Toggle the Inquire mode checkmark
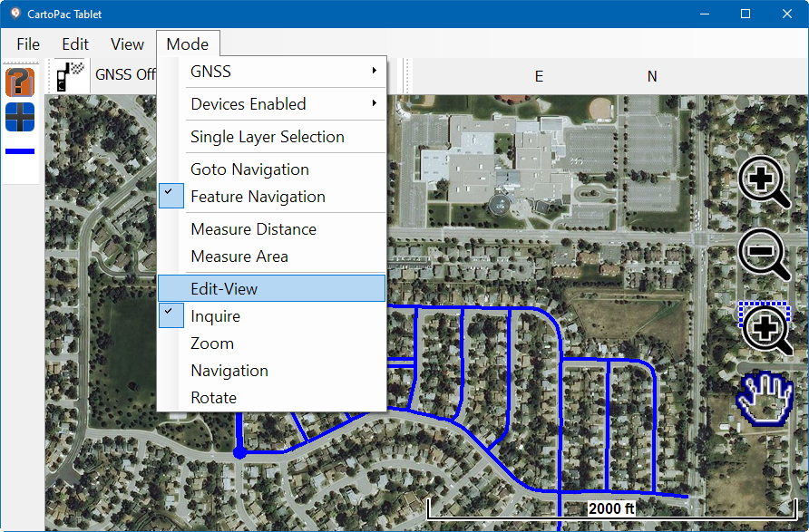 click(216, 316)
